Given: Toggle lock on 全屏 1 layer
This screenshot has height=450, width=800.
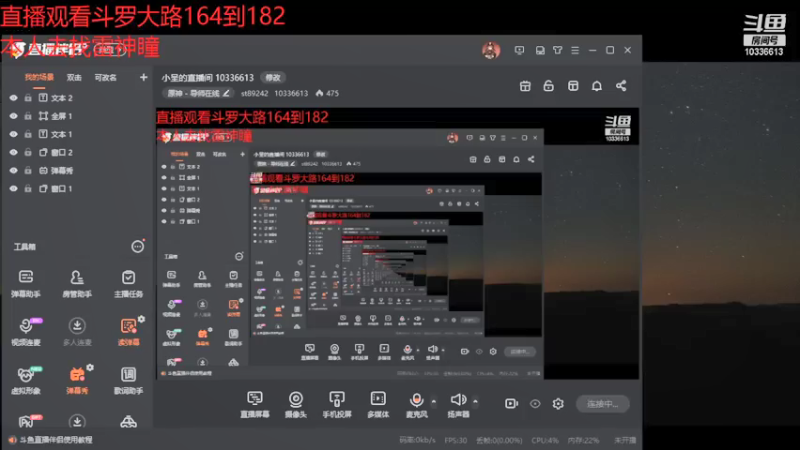Looking at the screenshot, I should pos(28,116).
